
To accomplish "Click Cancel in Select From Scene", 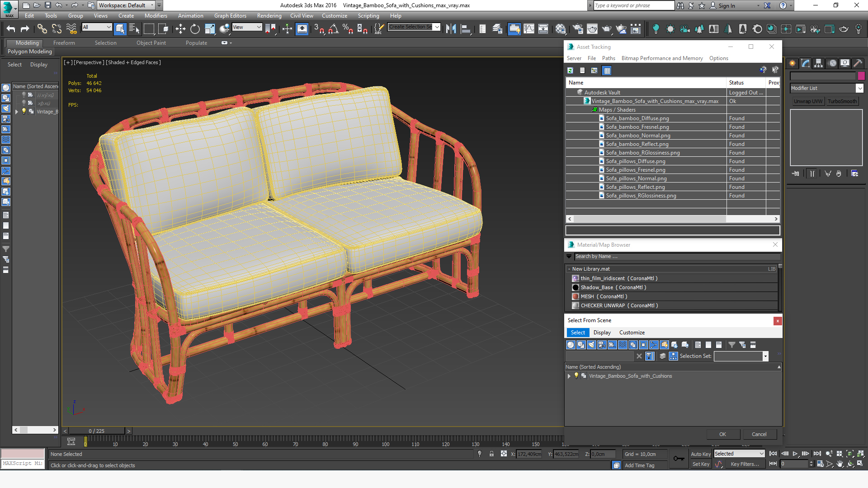I will pyautogui.click(x=759, y=434).
